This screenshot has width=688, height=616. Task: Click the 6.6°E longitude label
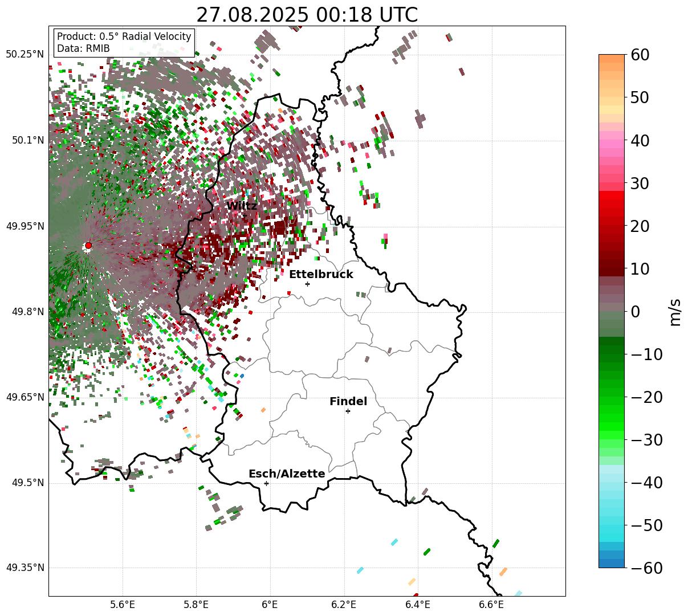click(491, 605)
